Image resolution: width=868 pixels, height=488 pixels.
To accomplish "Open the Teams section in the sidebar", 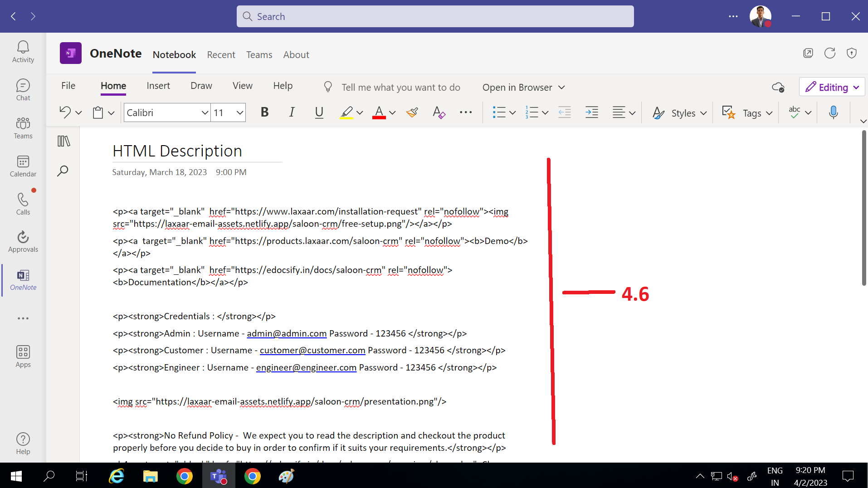I will (23, 128).
